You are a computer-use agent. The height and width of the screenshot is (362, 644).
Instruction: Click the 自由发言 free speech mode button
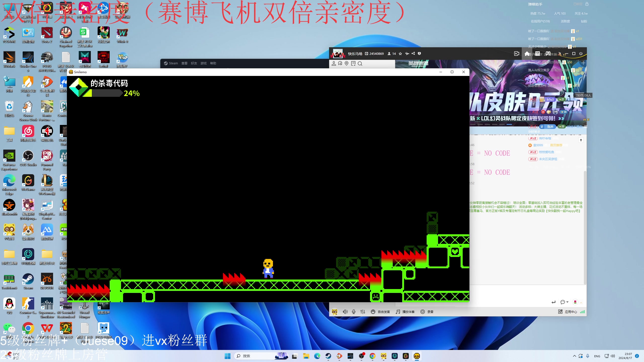(x=380, y=312)
